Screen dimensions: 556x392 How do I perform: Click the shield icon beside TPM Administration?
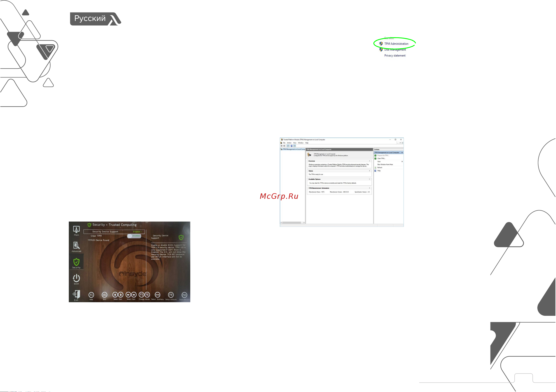[x=381, y=44]
